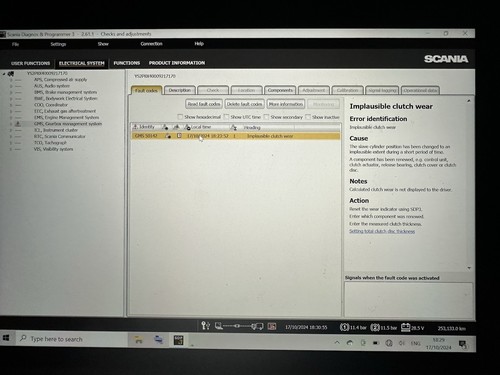Click the vehicle connection status icon

[x=239, y=326]
